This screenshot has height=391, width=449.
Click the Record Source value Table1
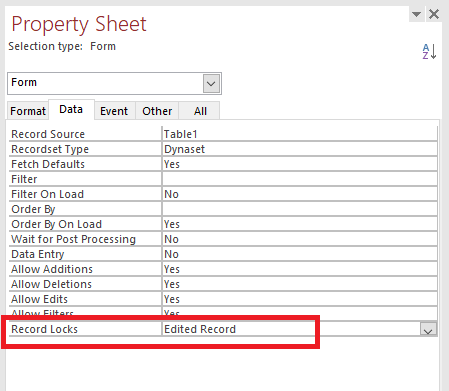(x=299, y=134)
